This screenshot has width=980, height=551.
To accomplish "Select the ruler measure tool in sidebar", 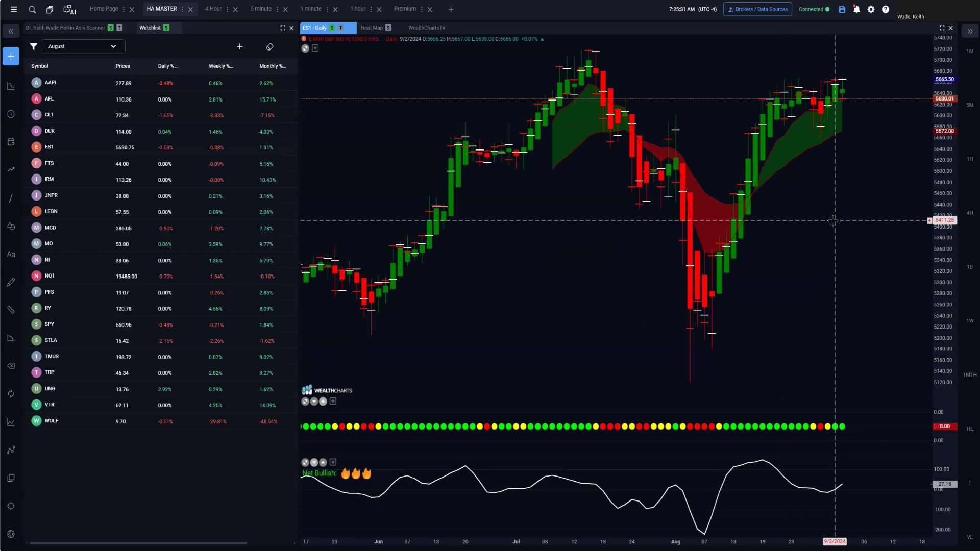I will point(11,310).
